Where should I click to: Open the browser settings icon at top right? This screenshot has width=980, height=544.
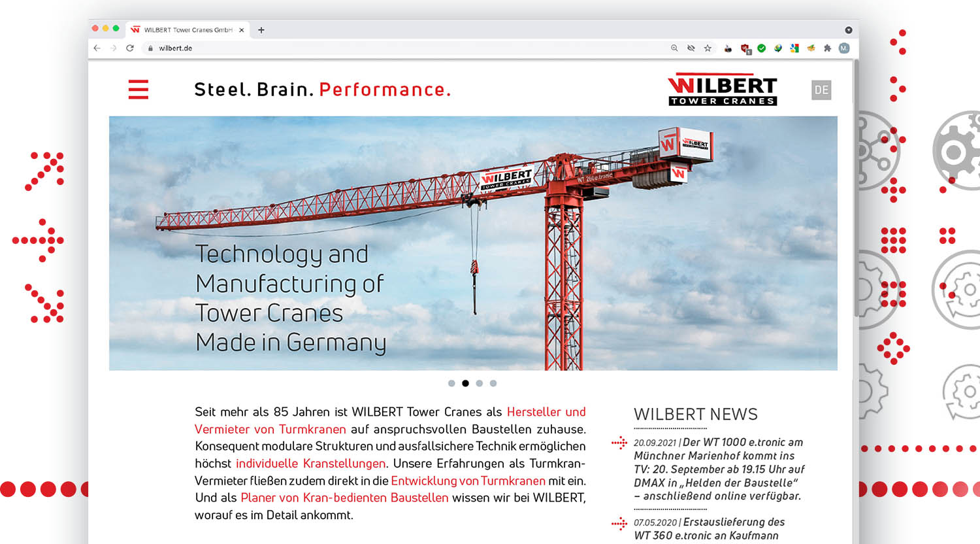[848, 29]
